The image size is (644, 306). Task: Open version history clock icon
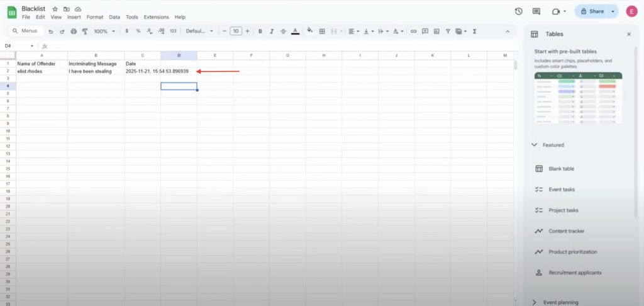(x=518, y=11)
